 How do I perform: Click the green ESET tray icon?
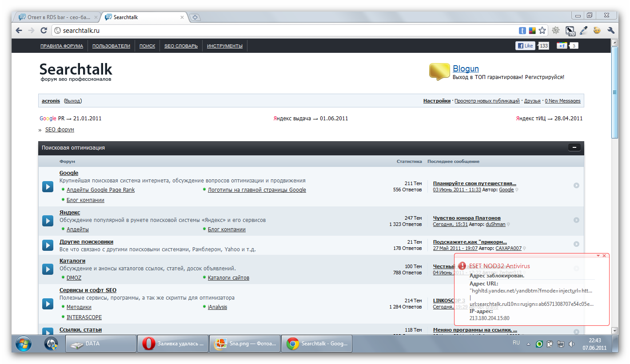539,344
